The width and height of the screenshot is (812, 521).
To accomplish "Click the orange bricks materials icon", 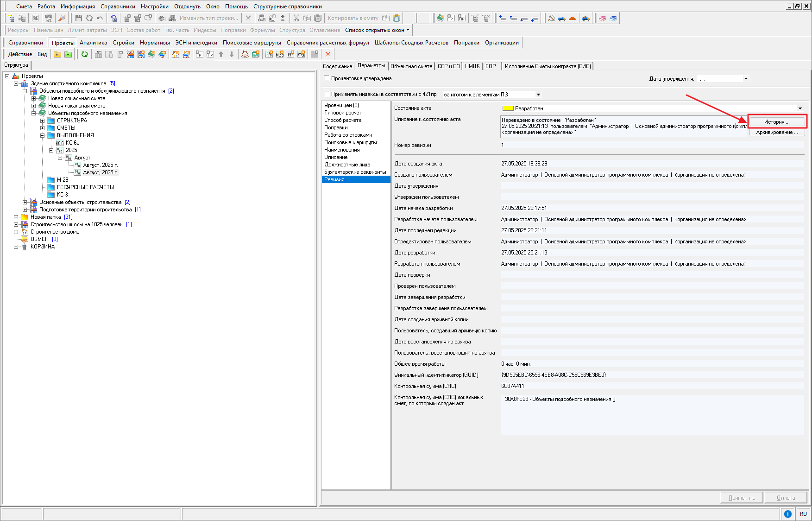I will [573, 18].
